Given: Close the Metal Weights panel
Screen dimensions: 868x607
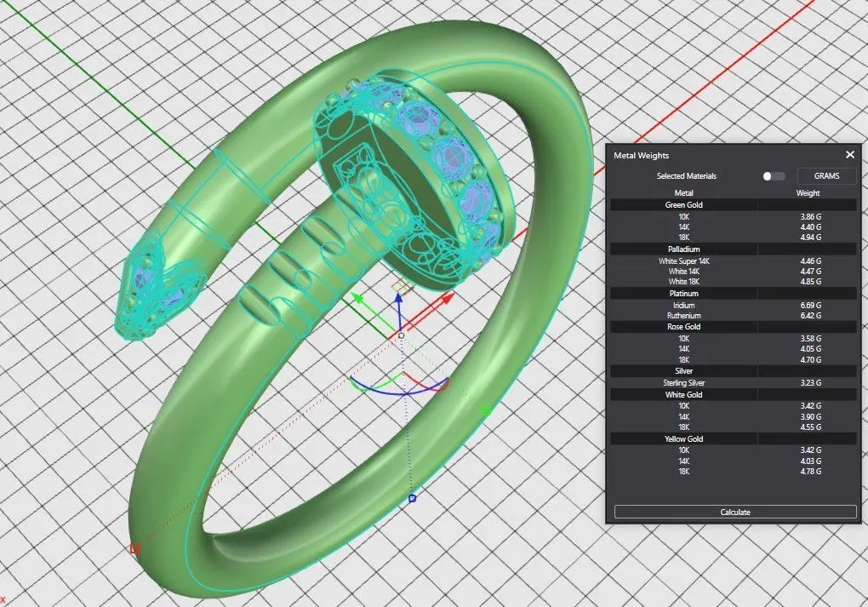Looking at the screenshot, I should [x=850, y=155].
